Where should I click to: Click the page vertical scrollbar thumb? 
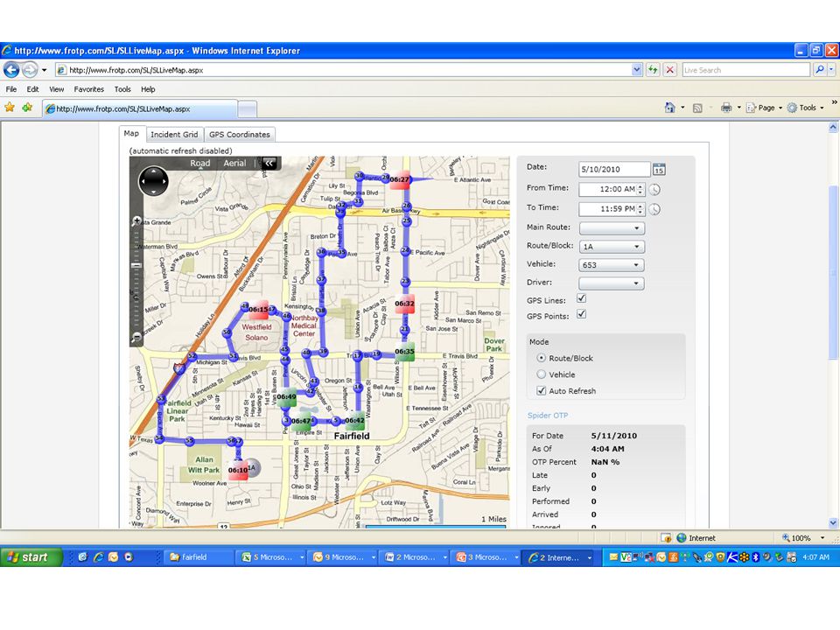click(x=832, y=272)
